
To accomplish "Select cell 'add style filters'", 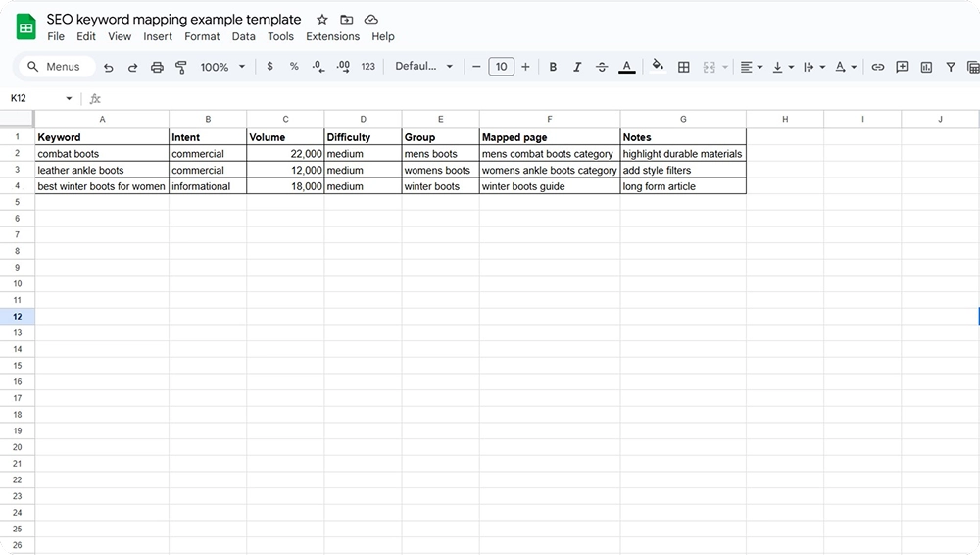I will pos(683,170).
